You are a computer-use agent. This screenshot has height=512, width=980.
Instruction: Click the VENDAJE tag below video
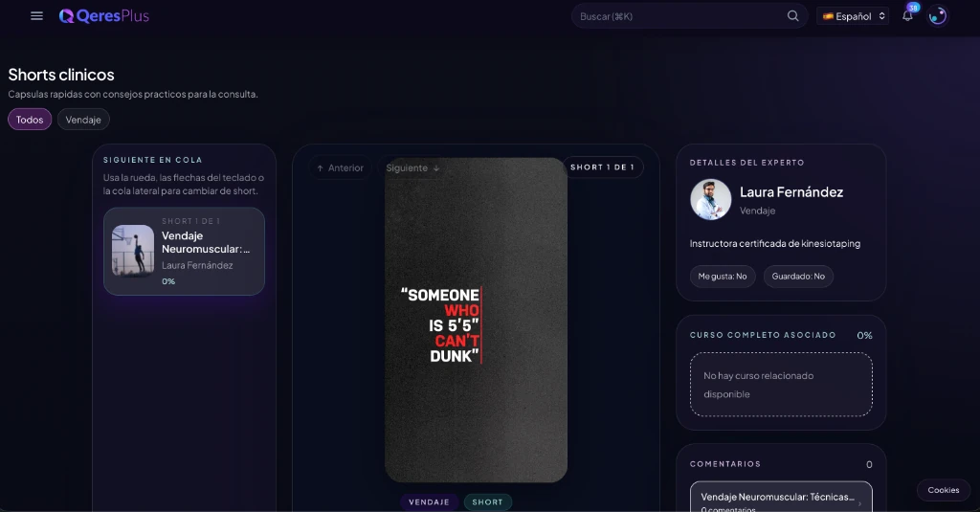[429, 502]
